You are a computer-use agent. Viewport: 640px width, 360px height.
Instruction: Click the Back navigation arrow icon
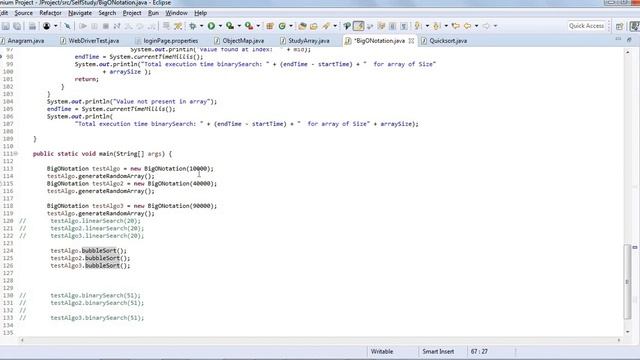[x=467, y=26]
